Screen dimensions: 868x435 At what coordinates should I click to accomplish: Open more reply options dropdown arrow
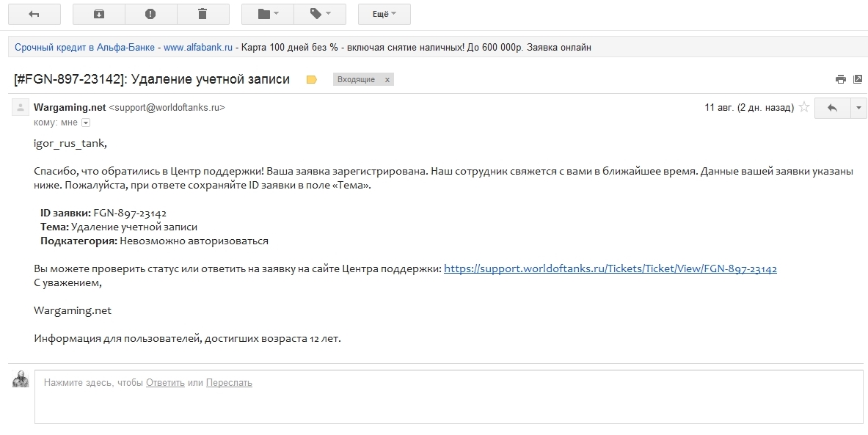(x=858, y=108)
